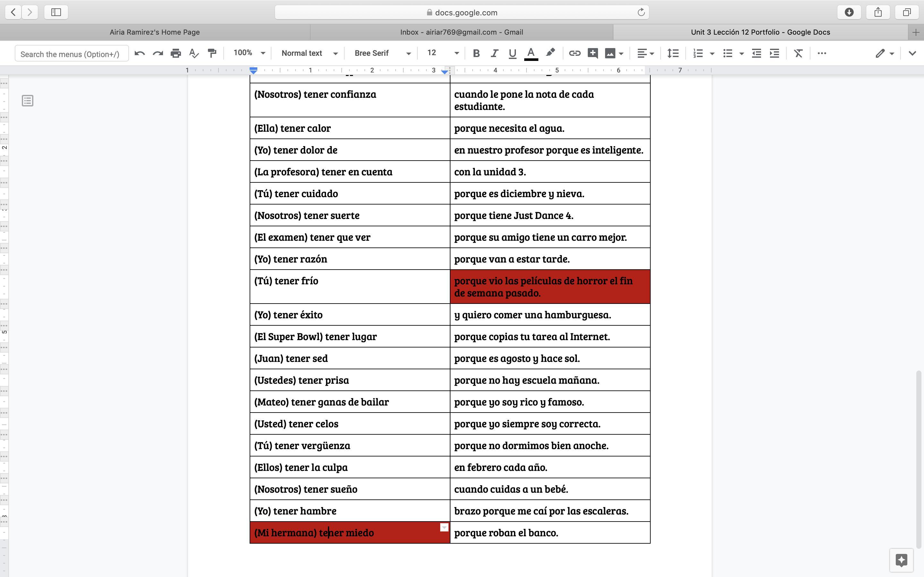This screenshot has width=924, height=577.
Task: Click the Print icon
Action: click(175, 54)
